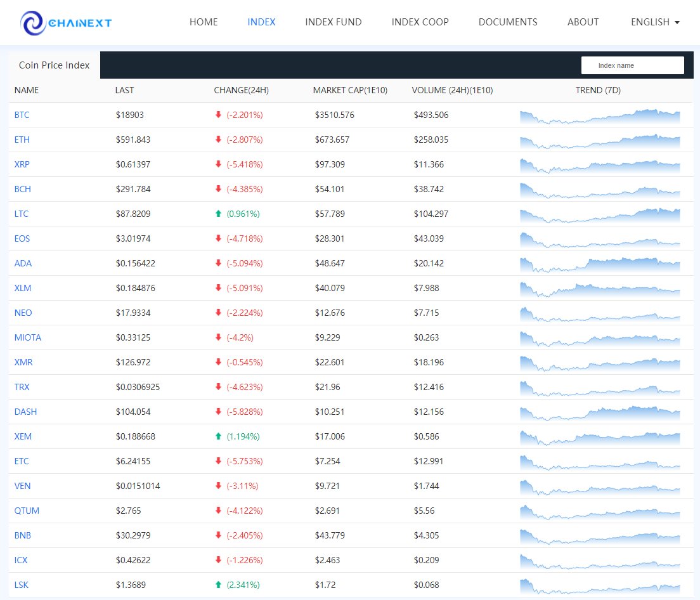Open the BNB coin link

click(22, 535)
